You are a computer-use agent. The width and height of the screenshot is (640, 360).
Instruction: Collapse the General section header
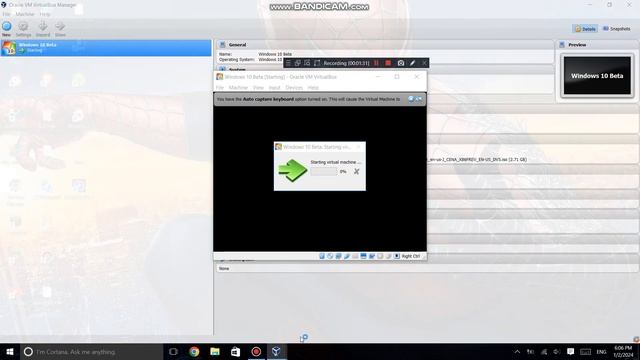[384, 44]
